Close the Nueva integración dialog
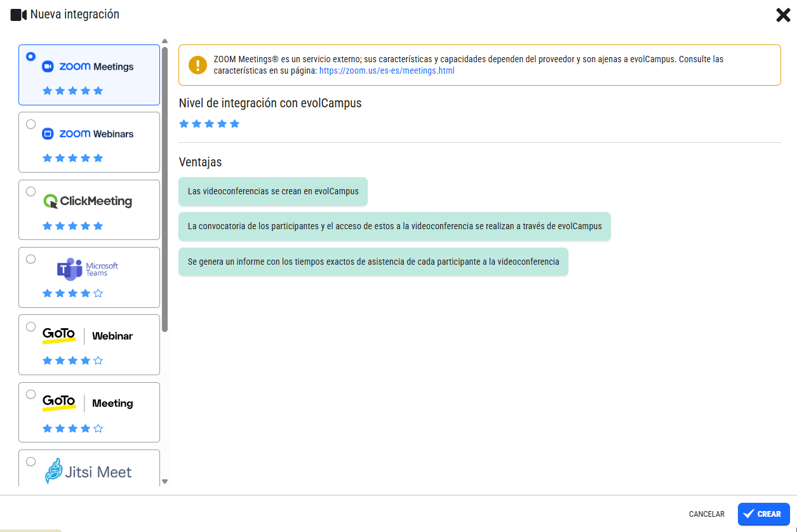797x532 pixels. click(783, 15)
